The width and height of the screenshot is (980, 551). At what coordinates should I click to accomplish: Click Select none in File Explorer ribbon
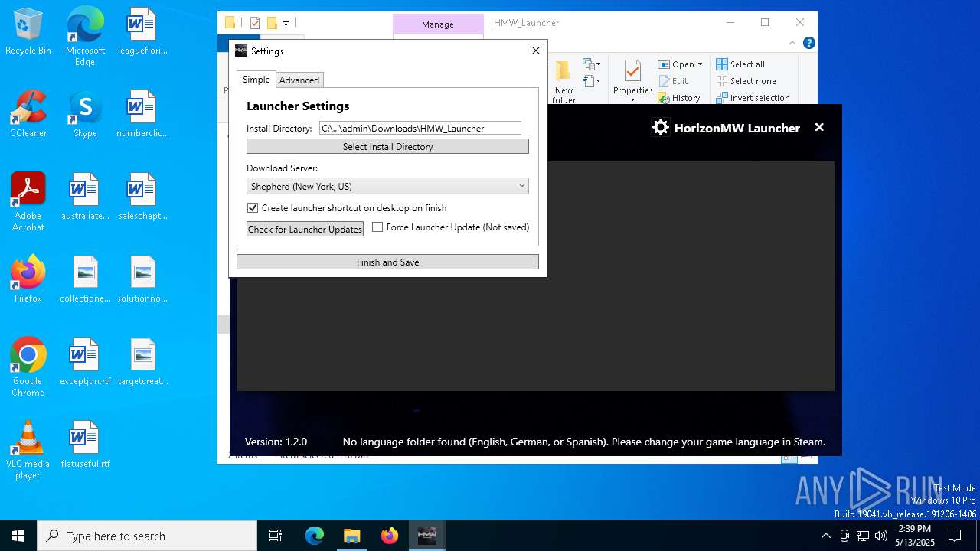746,81
